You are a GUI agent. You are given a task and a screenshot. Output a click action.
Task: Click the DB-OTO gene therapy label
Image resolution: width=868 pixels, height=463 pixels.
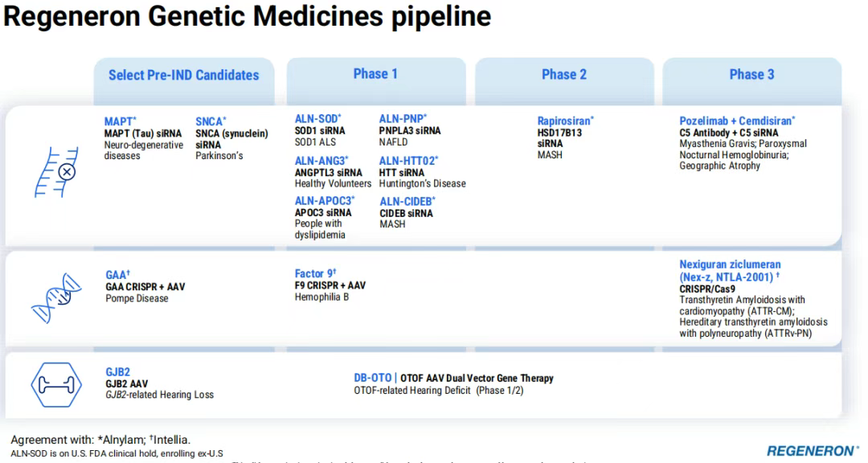(373, 378)
